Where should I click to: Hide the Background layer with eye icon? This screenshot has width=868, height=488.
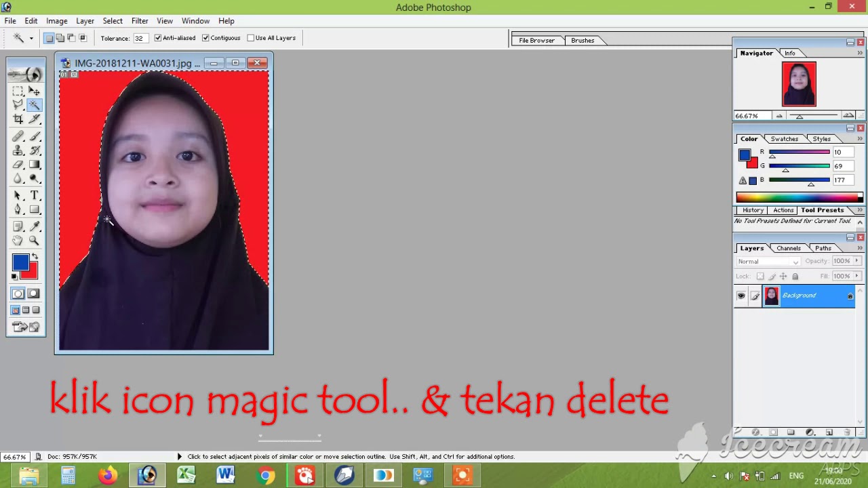[741, 296]
